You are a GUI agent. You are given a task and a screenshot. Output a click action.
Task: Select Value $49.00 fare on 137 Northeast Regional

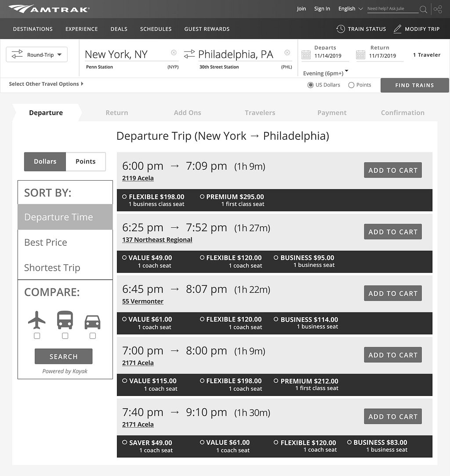(x=124, y=258)
